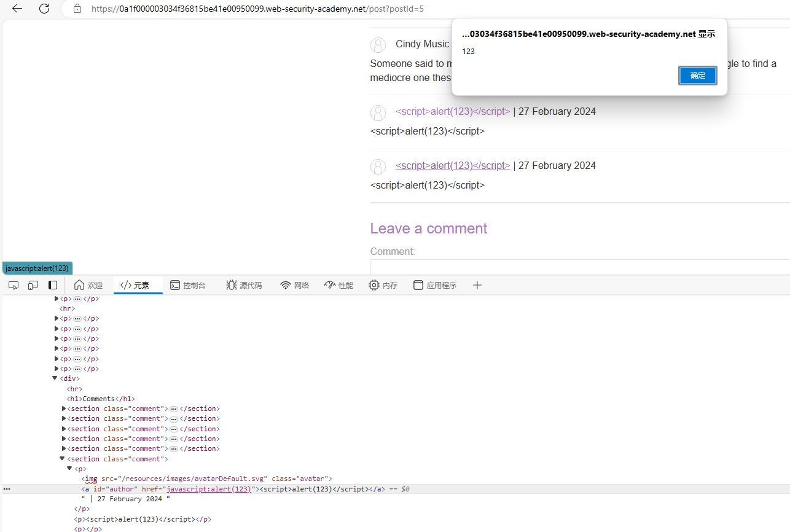
Task: Open more options via the ... icon
Action: pos(7,488)
